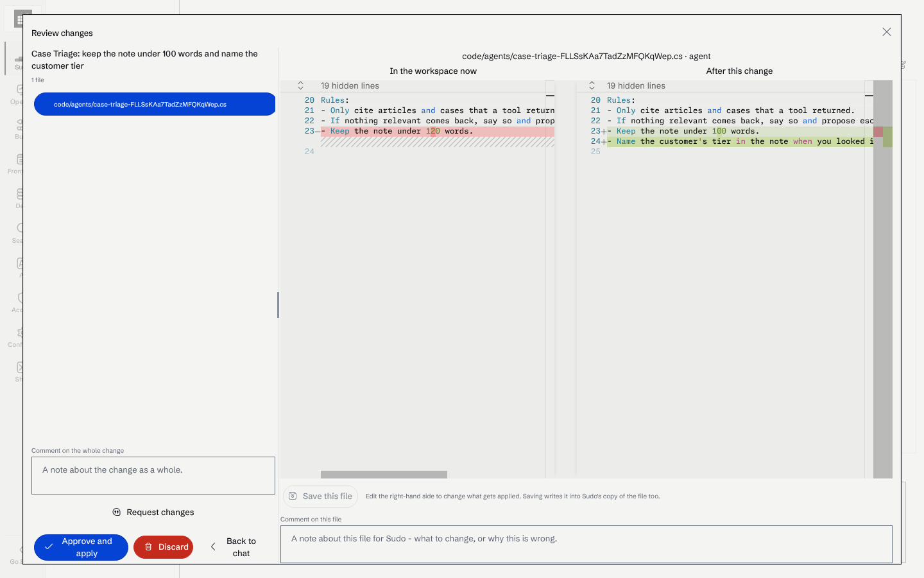Viewport: 924px width, 578px height.
Task: Click horizontal scrollbar of left diff pane
Action: point(384,475)
